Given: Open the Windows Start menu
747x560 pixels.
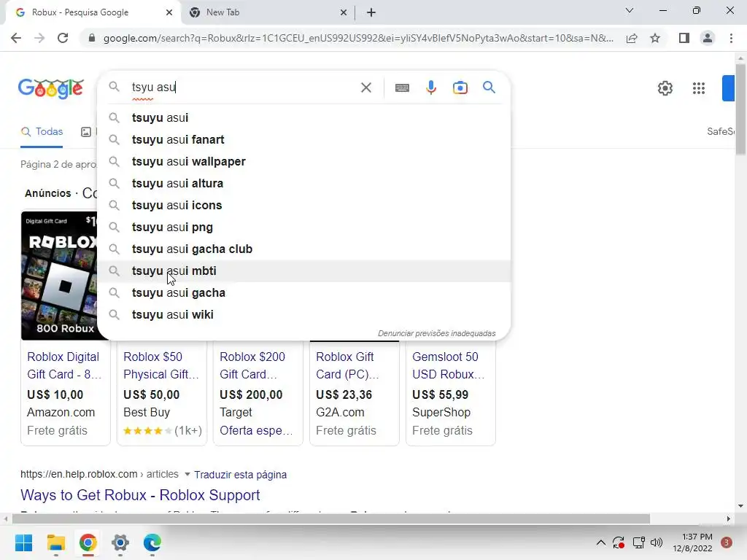Looking at the screenshot, I should 23,542.
